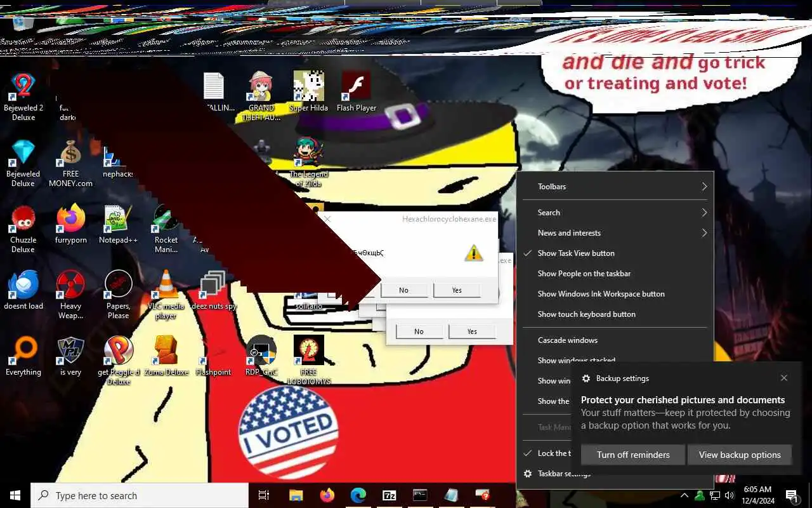Expand the Search submenu

[x=615, y=212]
